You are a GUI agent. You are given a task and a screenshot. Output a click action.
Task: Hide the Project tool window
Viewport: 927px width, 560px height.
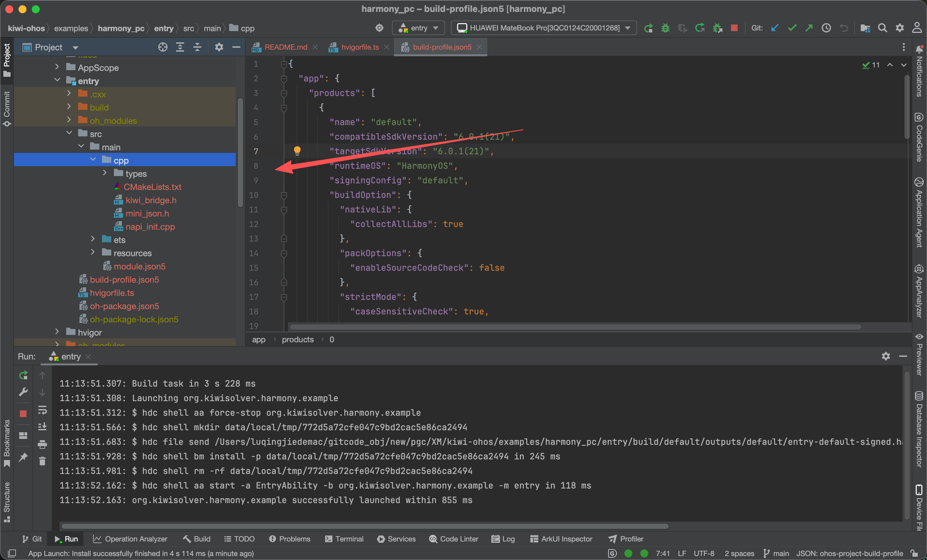click(x=236, y=47)
